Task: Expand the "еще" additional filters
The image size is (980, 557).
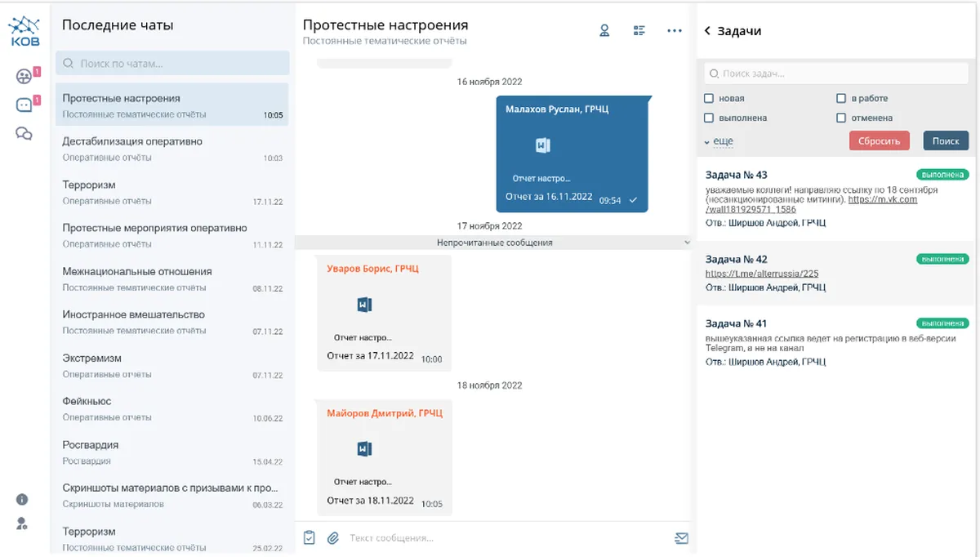Action: (719, 141)
